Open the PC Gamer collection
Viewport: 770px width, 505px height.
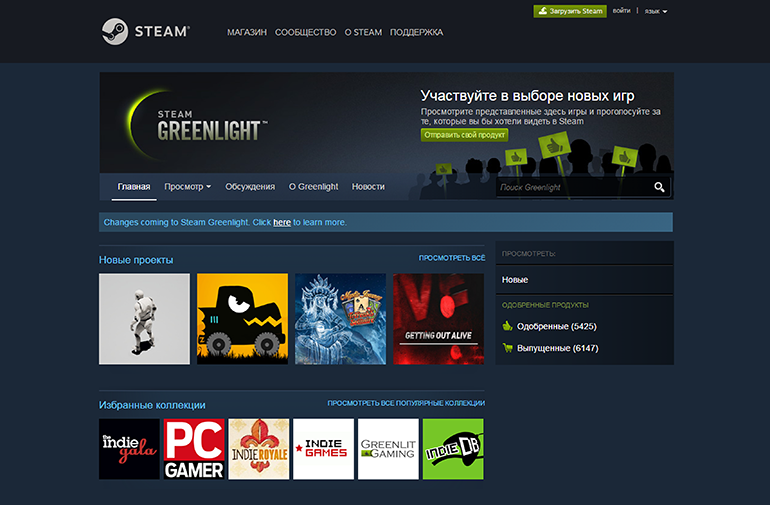[194, 449]
